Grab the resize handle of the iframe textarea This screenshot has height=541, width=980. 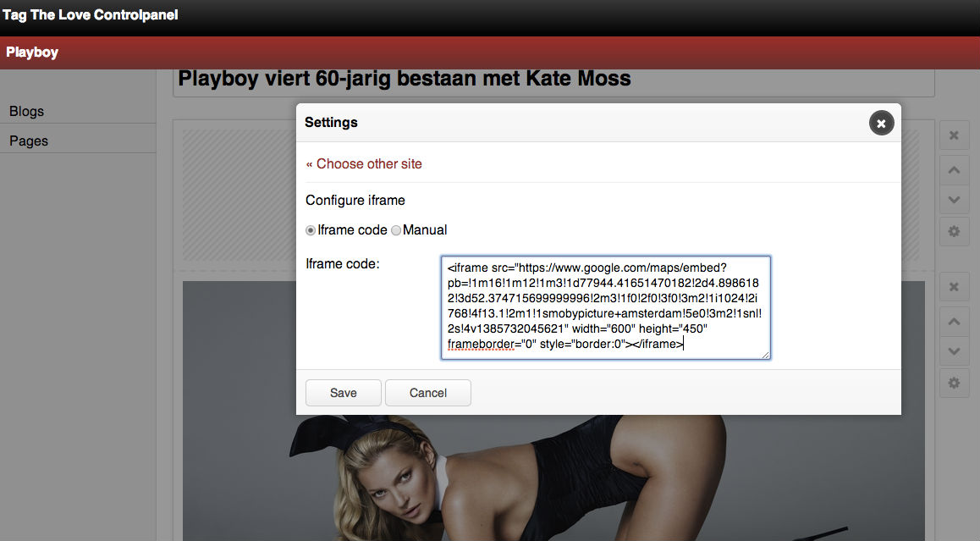766,355
